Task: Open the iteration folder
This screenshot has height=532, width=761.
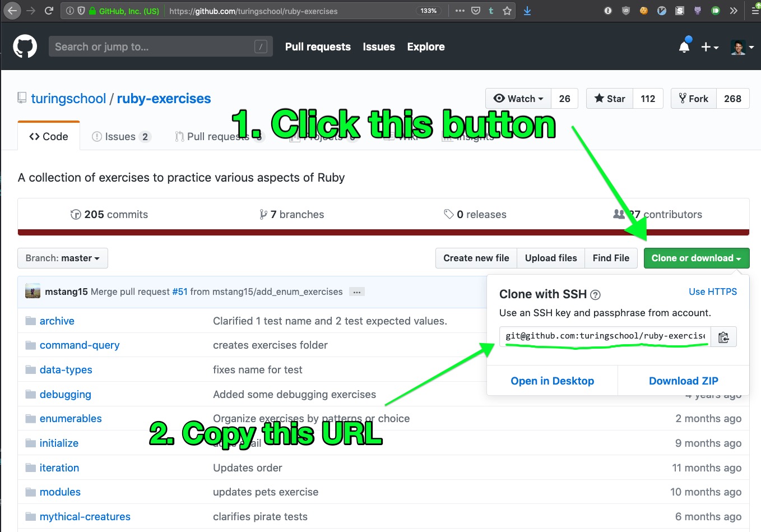Action: [x=59, y=468]
